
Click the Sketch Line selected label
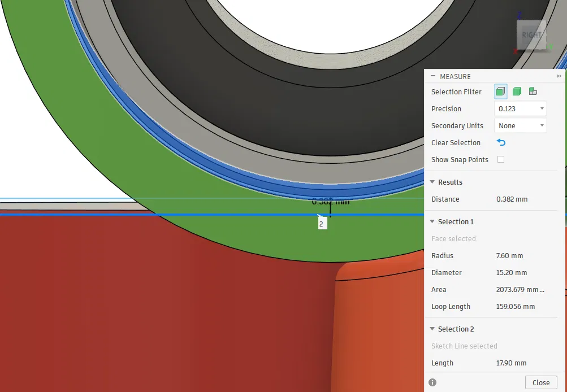pos(464,346)
